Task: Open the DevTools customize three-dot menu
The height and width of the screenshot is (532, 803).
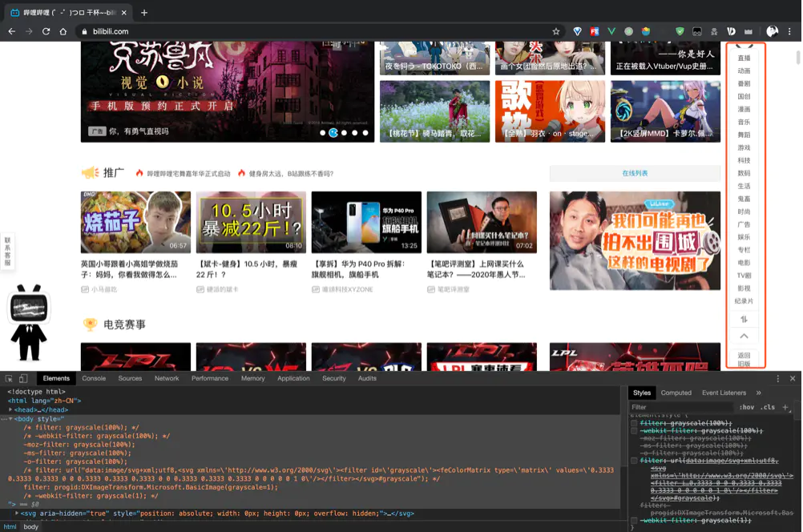Action: (x=778, y=378)
